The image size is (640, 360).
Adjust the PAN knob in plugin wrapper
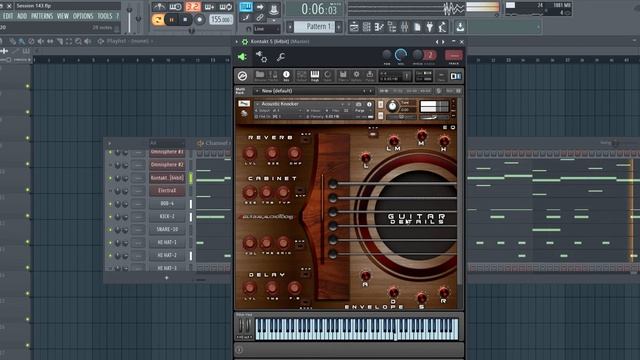pos(387,55)
